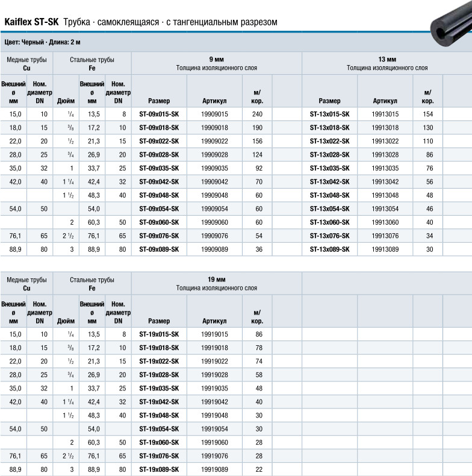Click article 19909022
Screen dimensions: 472x476
(214, 141)
